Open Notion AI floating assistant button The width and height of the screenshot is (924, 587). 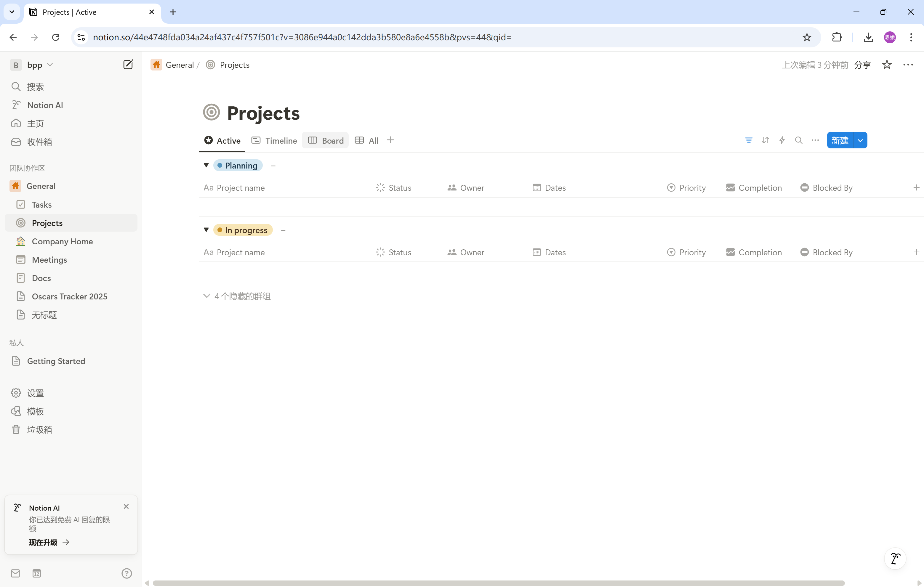[895, 559]
